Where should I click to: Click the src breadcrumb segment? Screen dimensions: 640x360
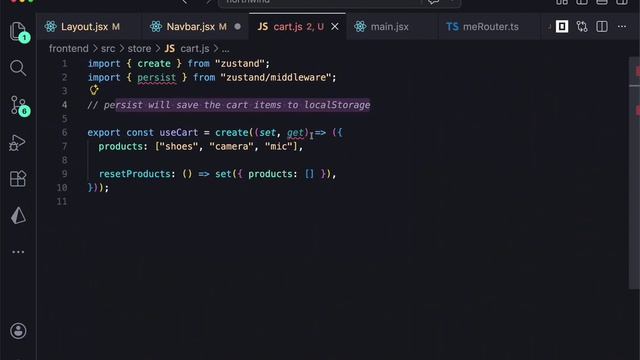108,49
